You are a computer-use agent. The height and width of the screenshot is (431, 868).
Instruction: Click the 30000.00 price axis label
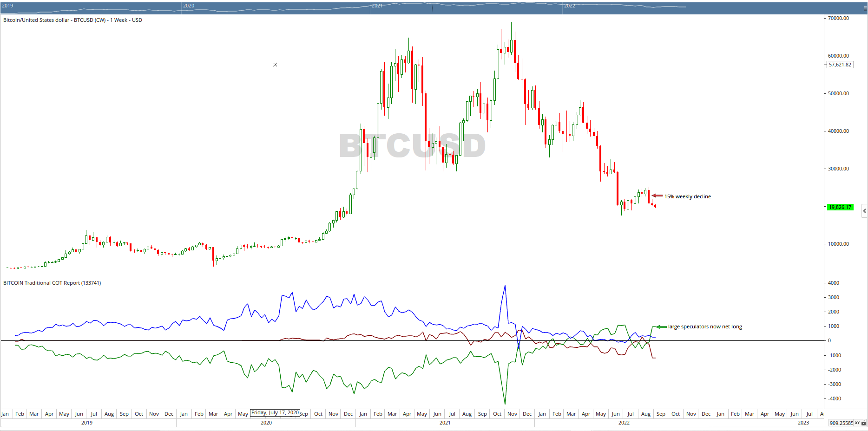point(838,169)
